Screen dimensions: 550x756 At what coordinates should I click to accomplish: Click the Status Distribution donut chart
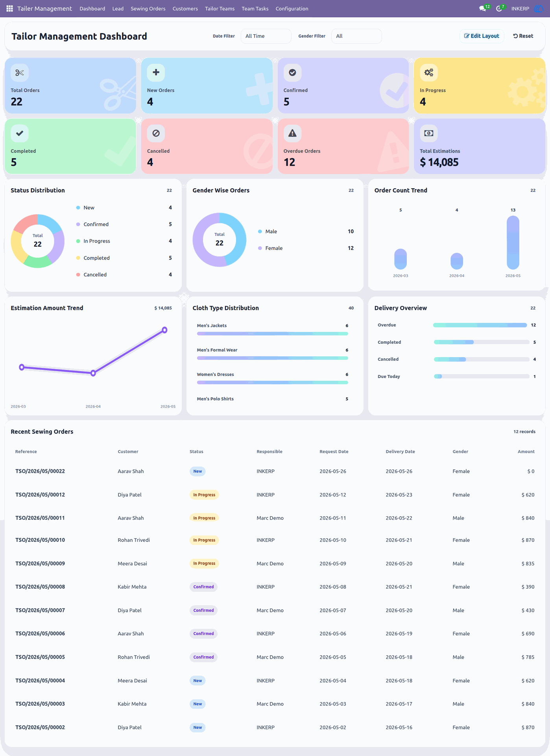pyautogui.click(x=38, y=241)
